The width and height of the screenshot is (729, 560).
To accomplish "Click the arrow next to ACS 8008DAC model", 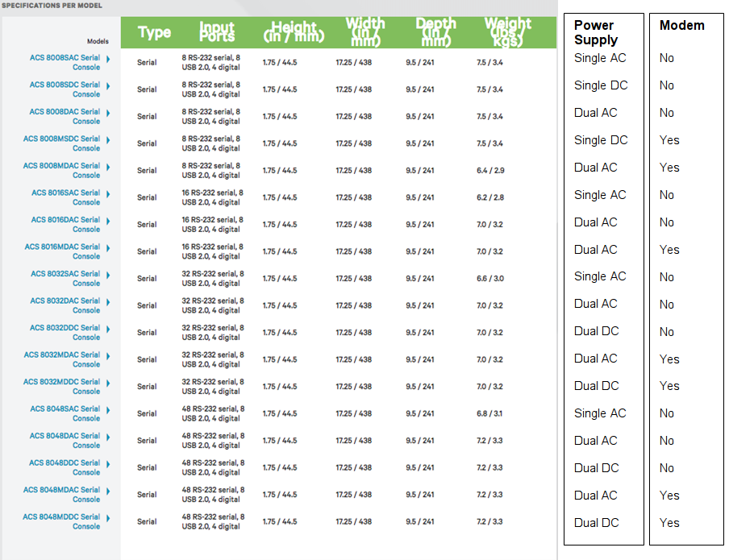I will pyautogui.click(x=107, y=113).
